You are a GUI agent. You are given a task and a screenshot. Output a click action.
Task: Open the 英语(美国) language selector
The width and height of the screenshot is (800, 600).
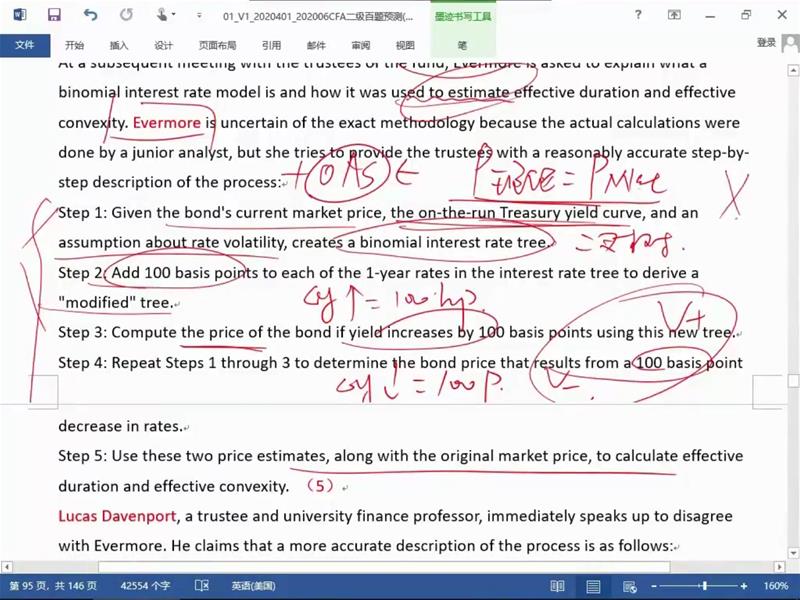tap(253, 585)
